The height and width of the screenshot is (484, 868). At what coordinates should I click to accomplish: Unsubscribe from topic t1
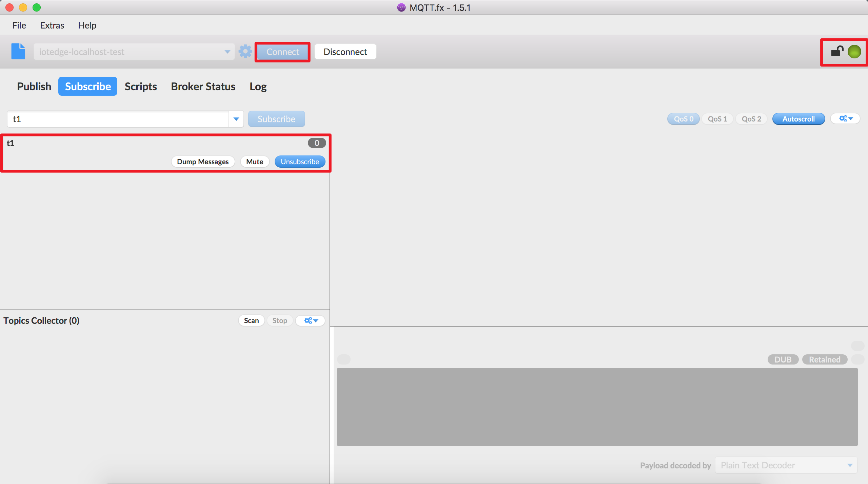[x=300, y=162]
